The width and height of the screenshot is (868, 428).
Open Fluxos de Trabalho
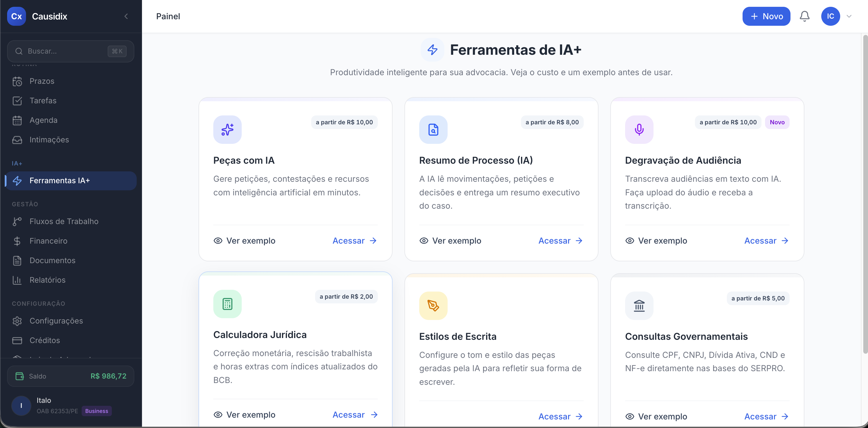[x=71, y=221]
